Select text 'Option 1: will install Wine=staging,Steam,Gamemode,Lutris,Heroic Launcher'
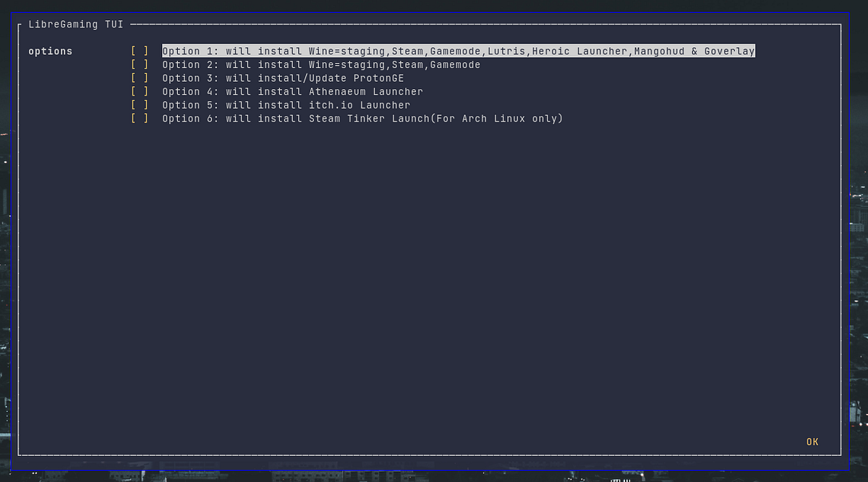 pyautogui.click(x=394, y=51)
